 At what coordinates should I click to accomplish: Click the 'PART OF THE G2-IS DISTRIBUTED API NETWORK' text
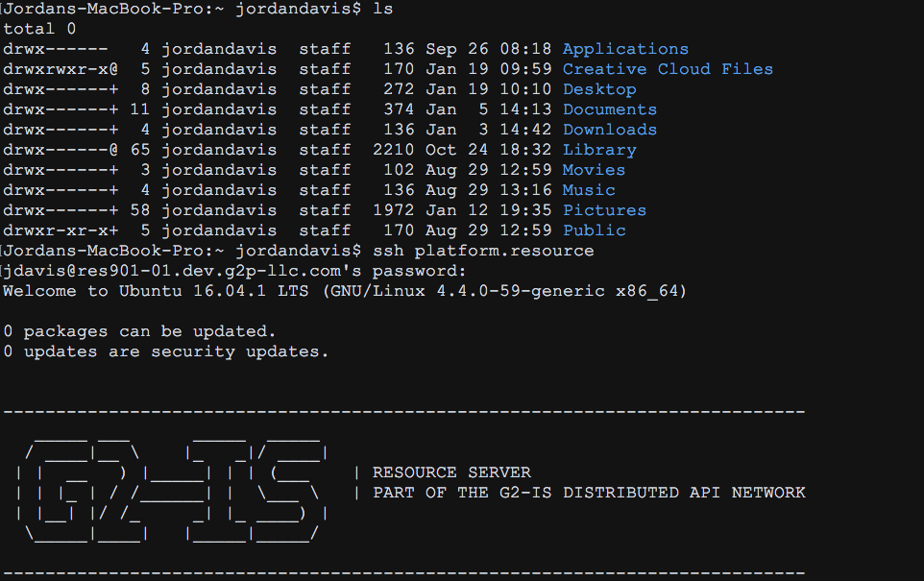click(x=589, y=493)
